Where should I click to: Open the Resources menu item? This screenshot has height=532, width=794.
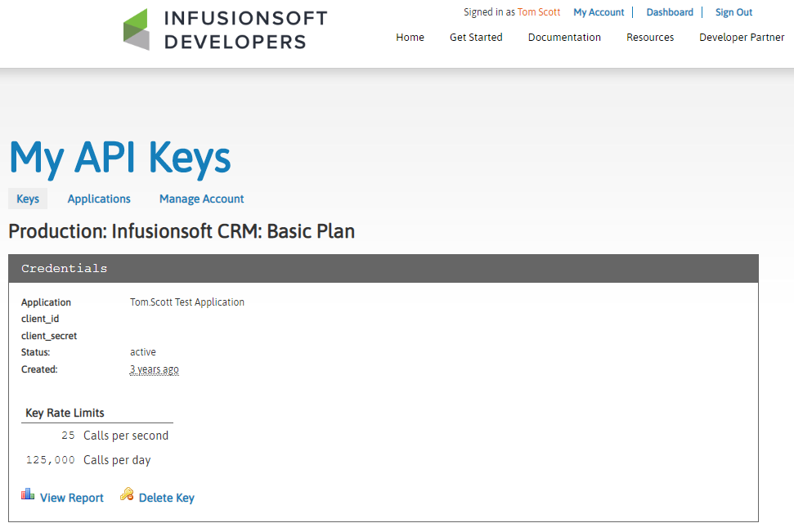coord(650,37)
